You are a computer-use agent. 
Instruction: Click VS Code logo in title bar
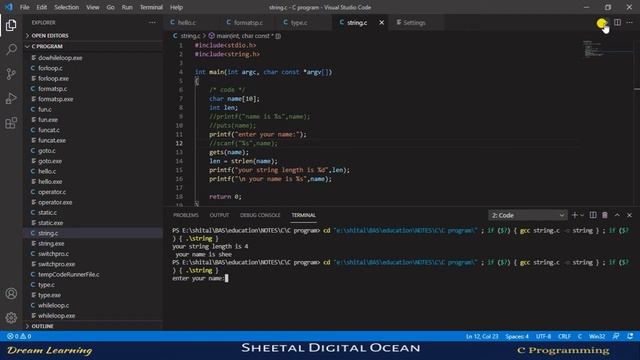coord(9,7)
